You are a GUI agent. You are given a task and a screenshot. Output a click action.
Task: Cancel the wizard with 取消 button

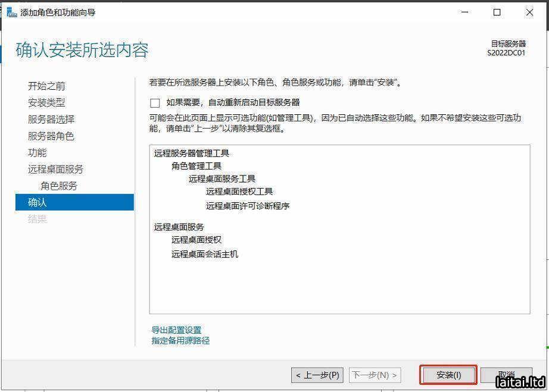coord(506,375)
